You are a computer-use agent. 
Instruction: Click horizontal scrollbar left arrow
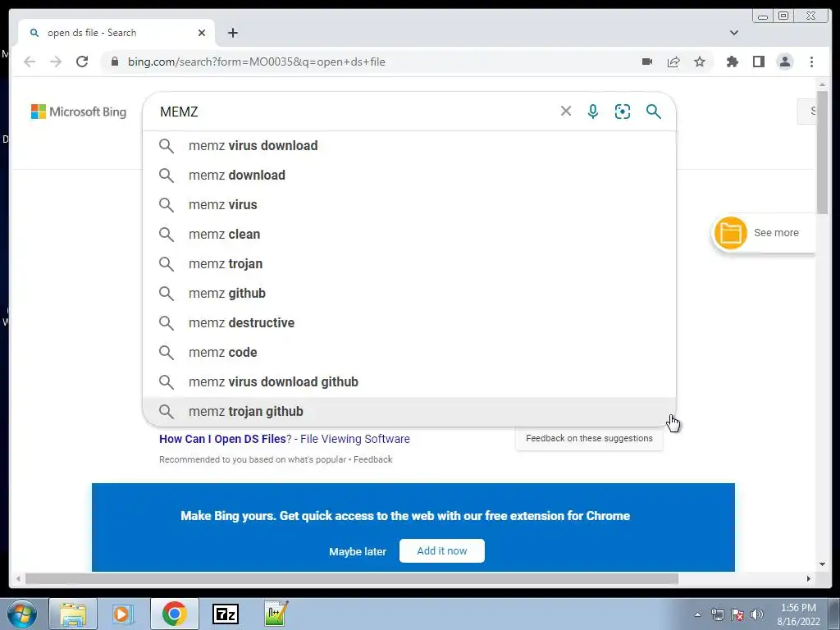pos(18,578)
